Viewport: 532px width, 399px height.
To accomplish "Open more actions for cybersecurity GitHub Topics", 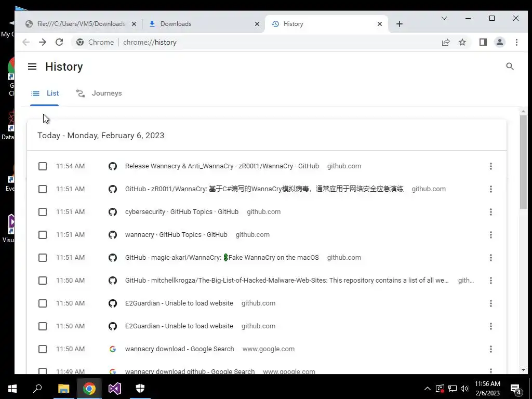I will pos(490,212).
